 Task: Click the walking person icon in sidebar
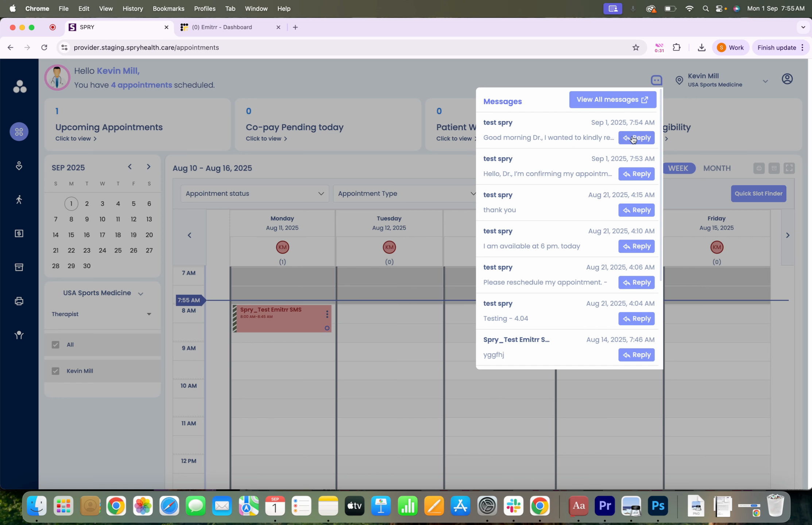19,199
